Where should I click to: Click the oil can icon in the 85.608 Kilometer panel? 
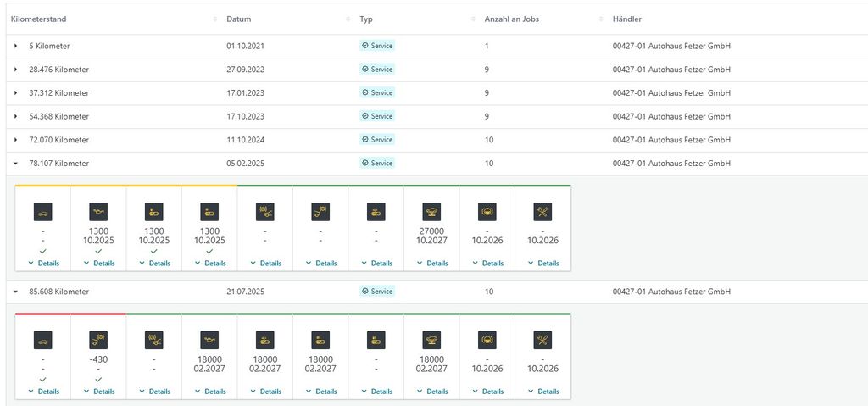click(209, 340)
